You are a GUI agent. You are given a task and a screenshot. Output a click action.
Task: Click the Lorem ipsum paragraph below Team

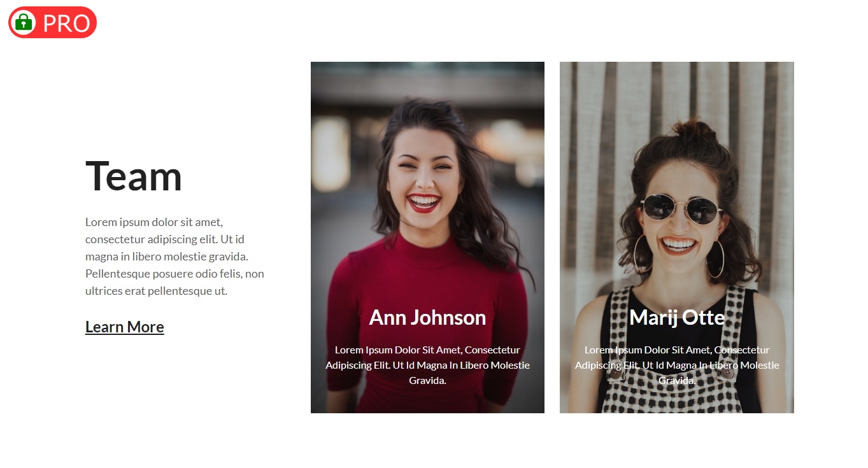[174, 257]
